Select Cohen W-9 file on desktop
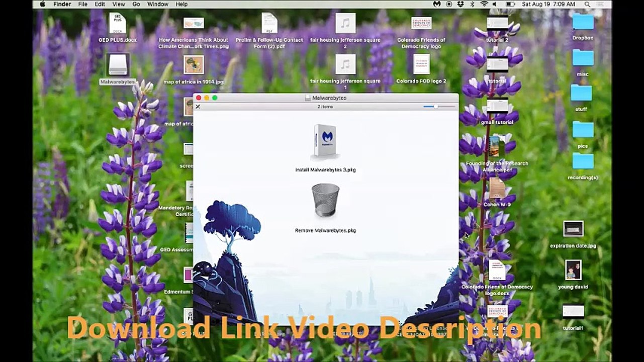 [x=497, y=188]
